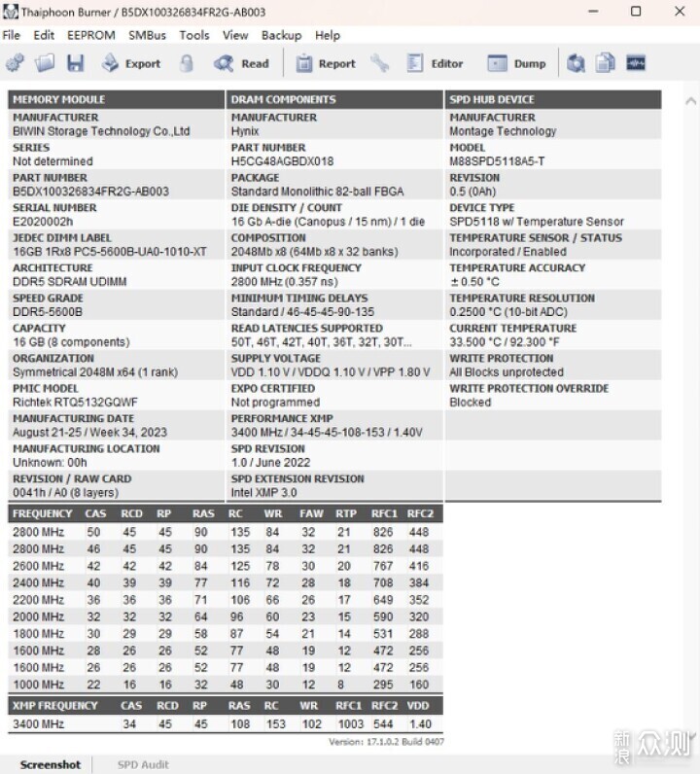Click EXPO certified value 'Not programmed'
Image resolution: width=700 pixels, height=774 pixels.
click(275, 403)
